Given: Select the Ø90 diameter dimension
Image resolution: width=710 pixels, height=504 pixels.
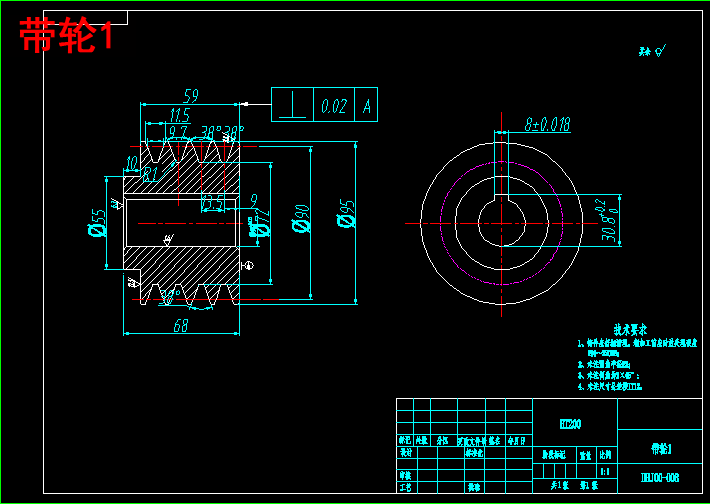Looking at the screenshot, I should (302, 219).
